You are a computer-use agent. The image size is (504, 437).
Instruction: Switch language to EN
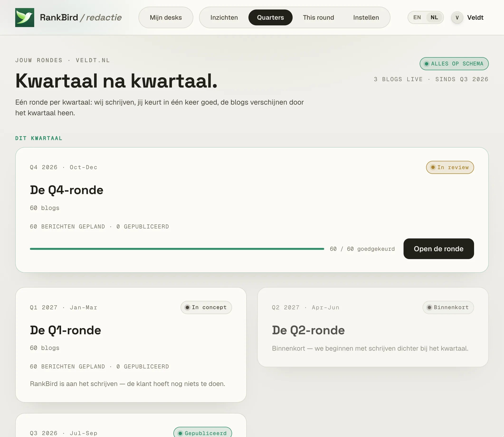click(417, 18)
